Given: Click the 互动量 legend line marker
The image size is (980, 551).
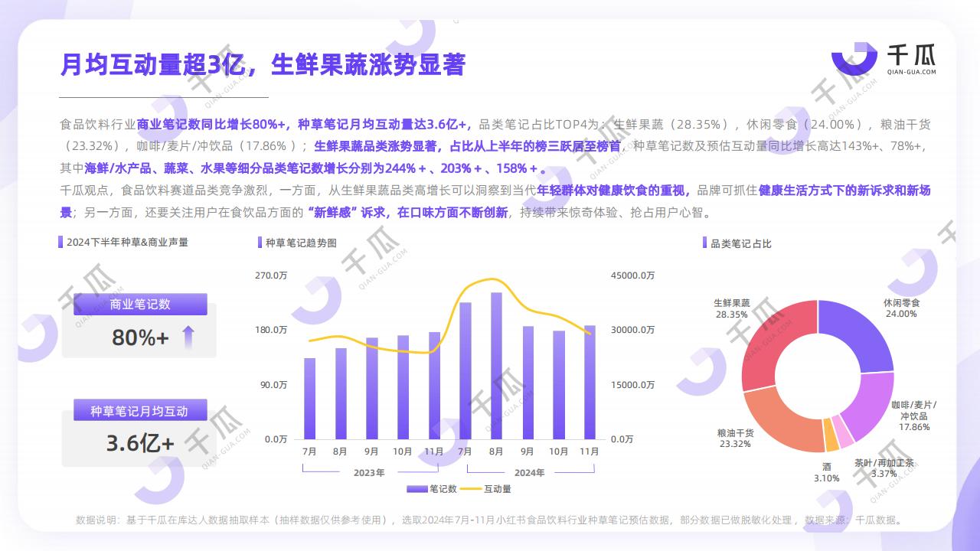Looking at the screenshot, I should (x=472, y=488).
